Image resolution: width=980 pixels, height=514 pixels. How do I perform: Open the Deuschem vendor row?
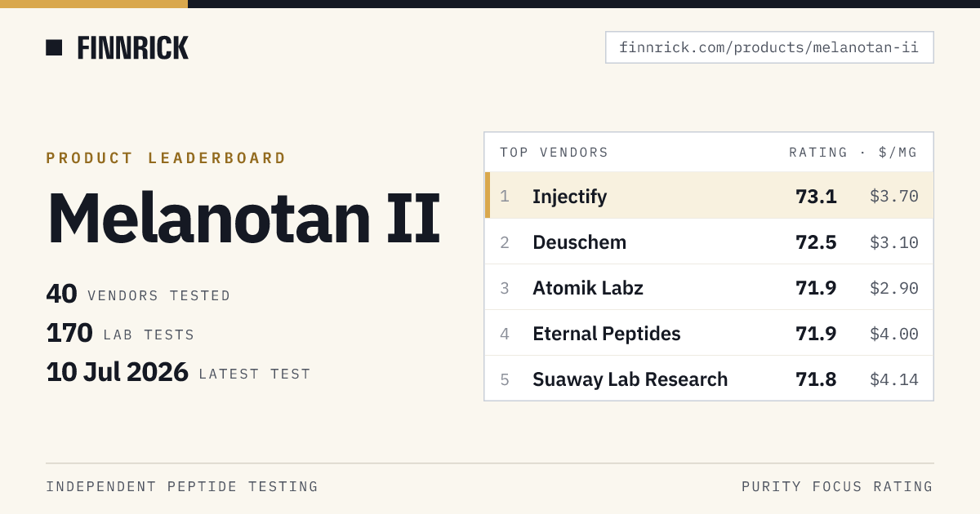[709, 241]
